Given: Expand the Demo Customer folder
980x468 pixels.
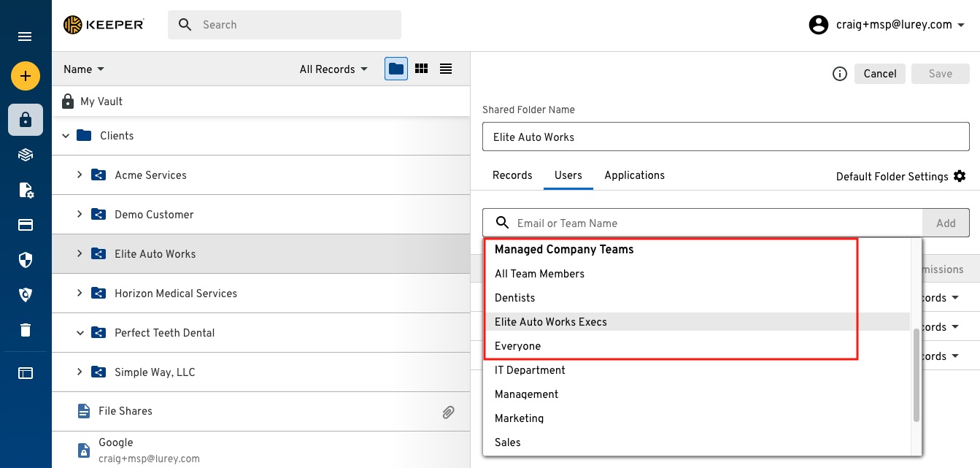Looking at the screenshot, I should tap(80, 215).
